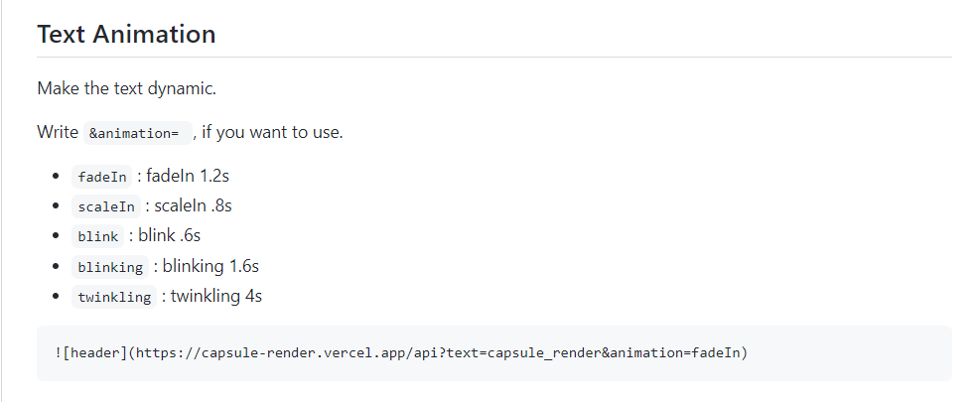Viewport: 980px width, 402px height.
Task: Click the 'Make the text dynamic.' sentence
Action: pos(127,88)
